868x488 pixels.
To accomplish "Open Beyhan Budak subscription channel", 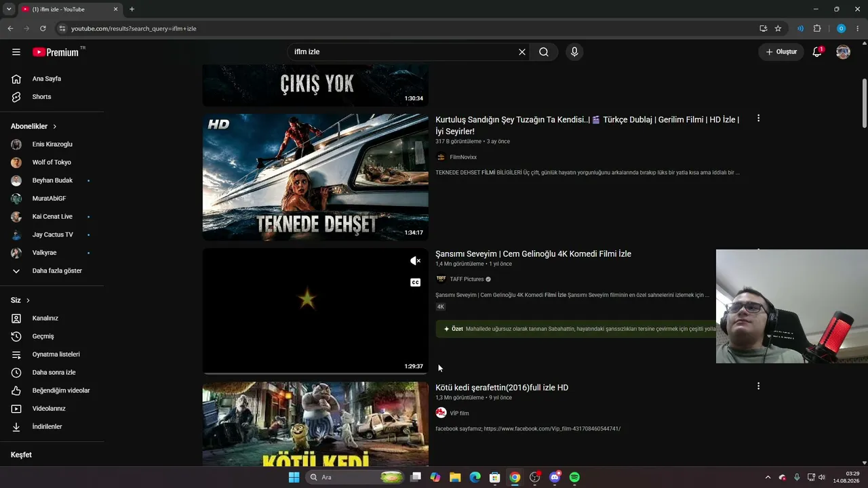I will coord(52,180).
